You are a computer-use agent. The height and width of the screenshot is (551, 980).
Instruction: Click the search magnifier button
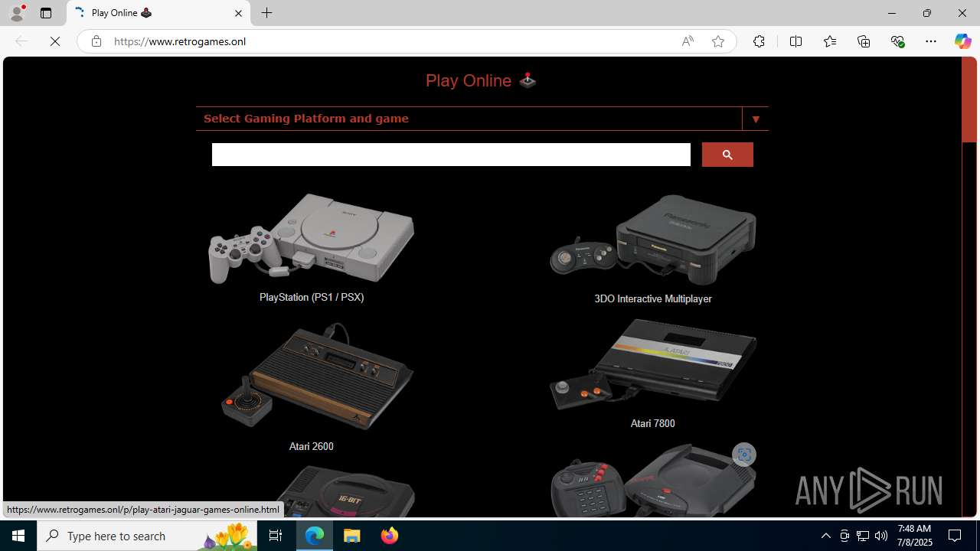[x=727, y=155]
